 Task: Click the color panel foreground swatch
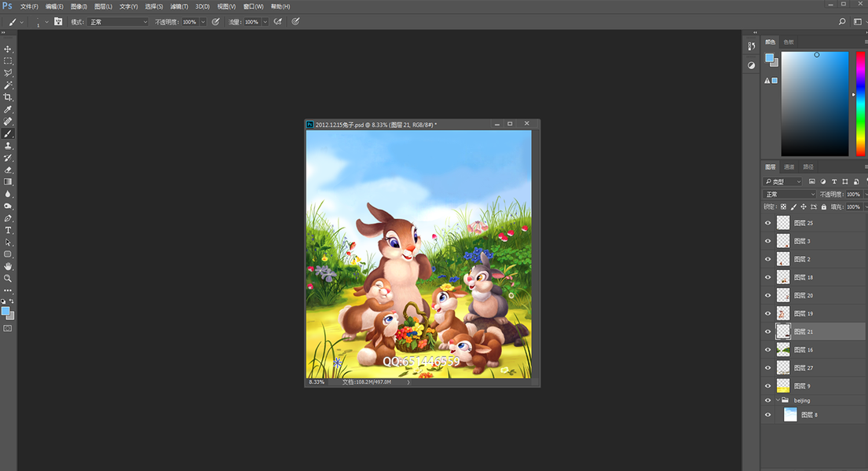click(x=770, y=58)
